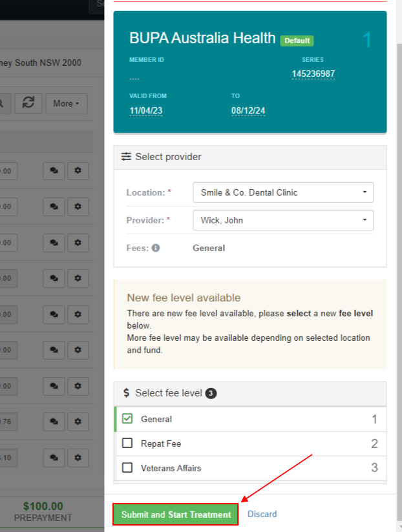Open gear settings icon in the .10 row
402x532 pixels.
[x=78, y=457]
